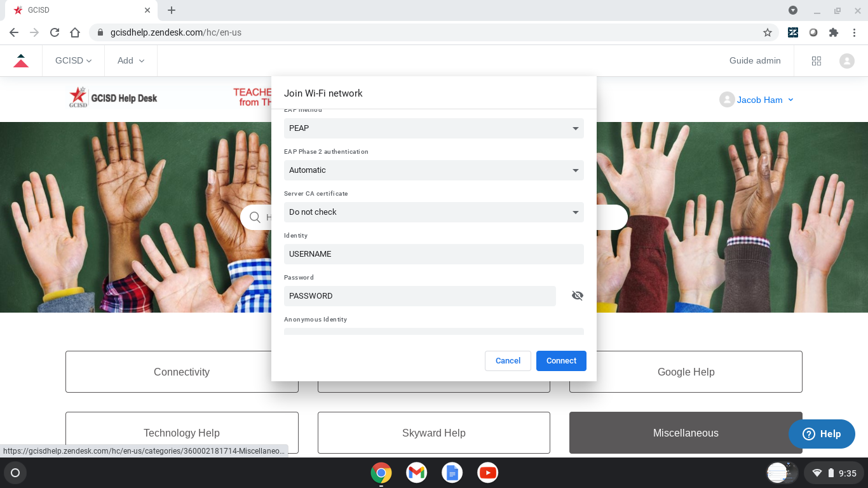Click the browser back arrow
Image resolution: width=868 pixels, height=488 pixels.
pos(14,32)
